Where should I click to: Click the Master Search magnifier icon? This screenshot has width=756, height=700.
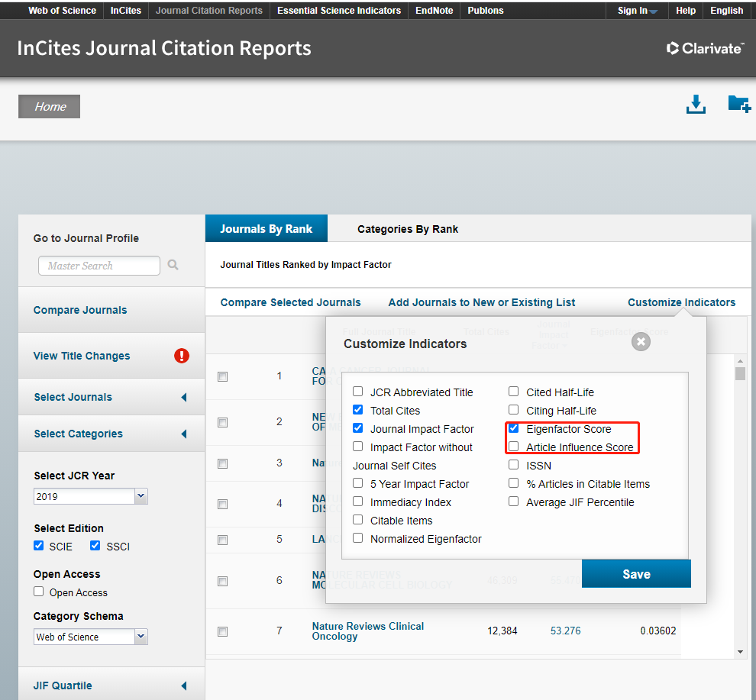click(173, 265)
